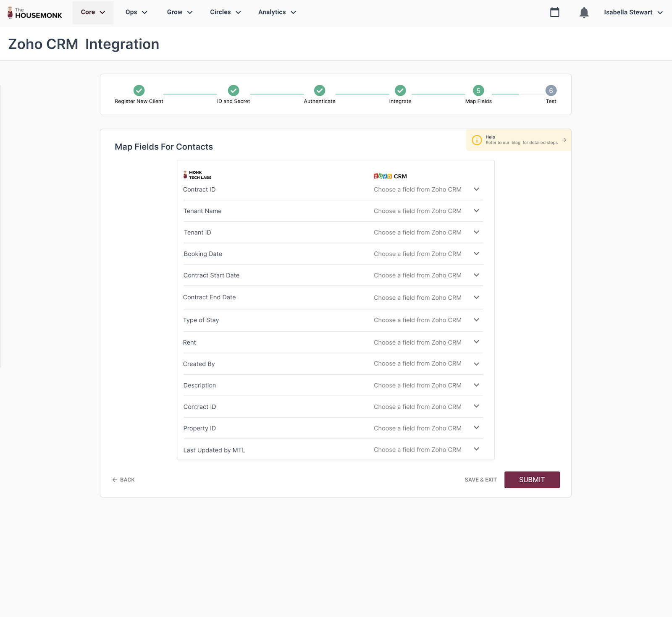Click the Integrate step checkmark
This screenshot has height=617, width=672.
pyautogui.click(x=400, y=90)
